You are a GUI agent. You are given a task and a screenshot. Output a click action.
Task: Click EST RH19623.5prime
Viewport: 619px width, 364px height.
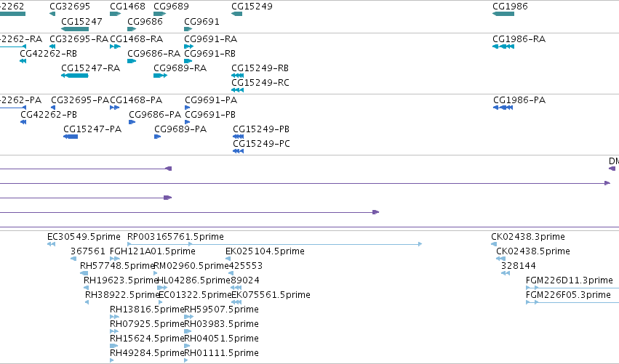(121, 280)
